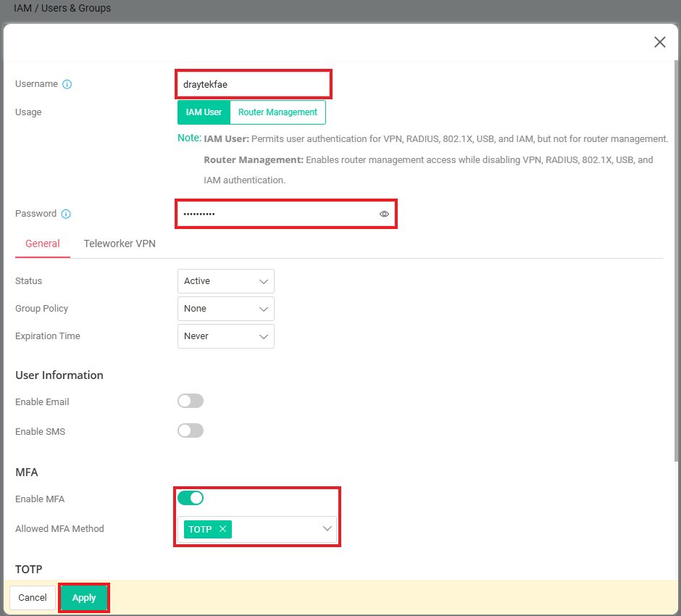Click the dialog's vertical scrollbar

click(676, 261)
